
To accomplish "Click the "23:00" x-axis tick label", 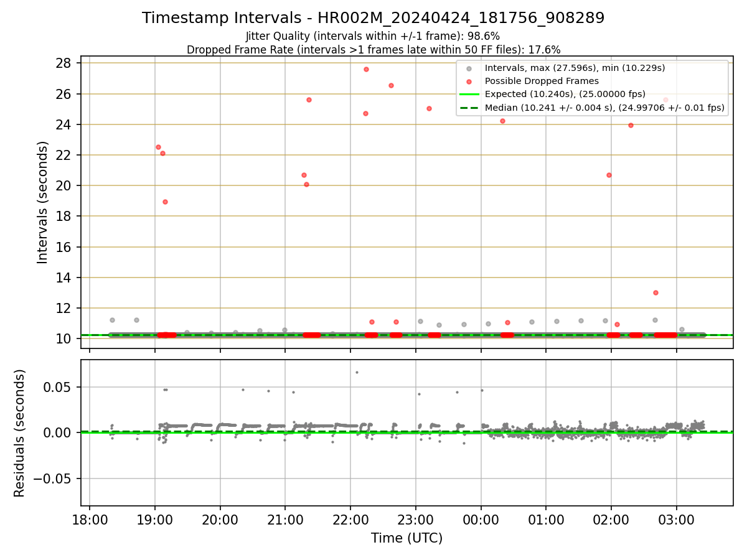I will [x=416, y=520].
